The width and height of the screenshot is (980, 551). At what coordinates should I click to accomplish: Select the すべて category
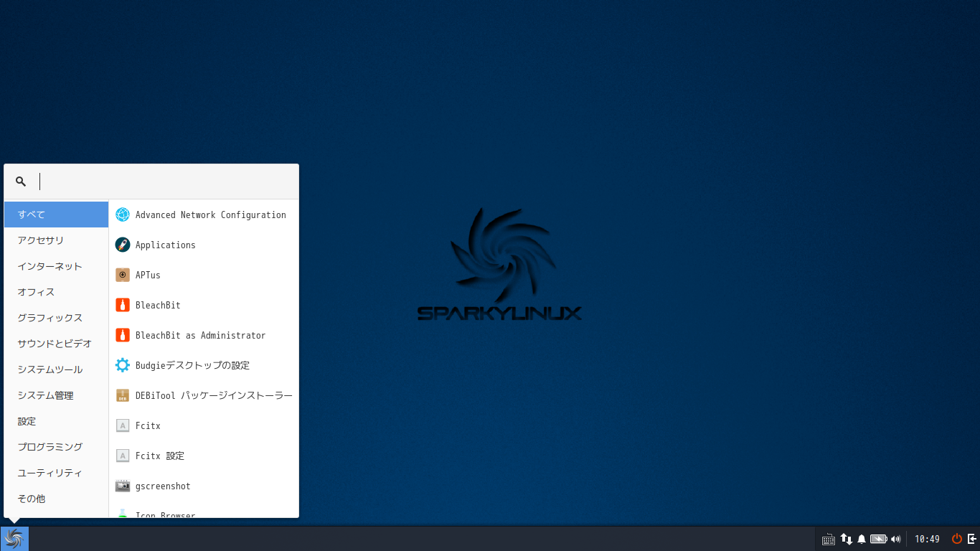(x=56, y=215)
